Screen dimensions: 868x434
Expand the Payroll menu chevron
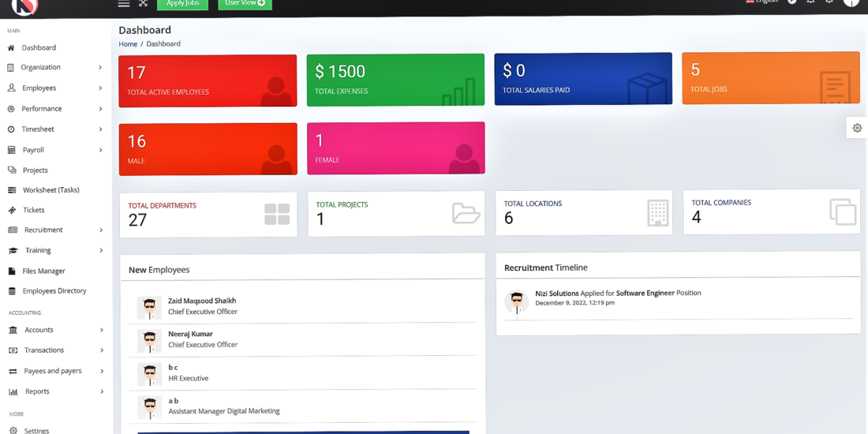[x=101, y=150]
